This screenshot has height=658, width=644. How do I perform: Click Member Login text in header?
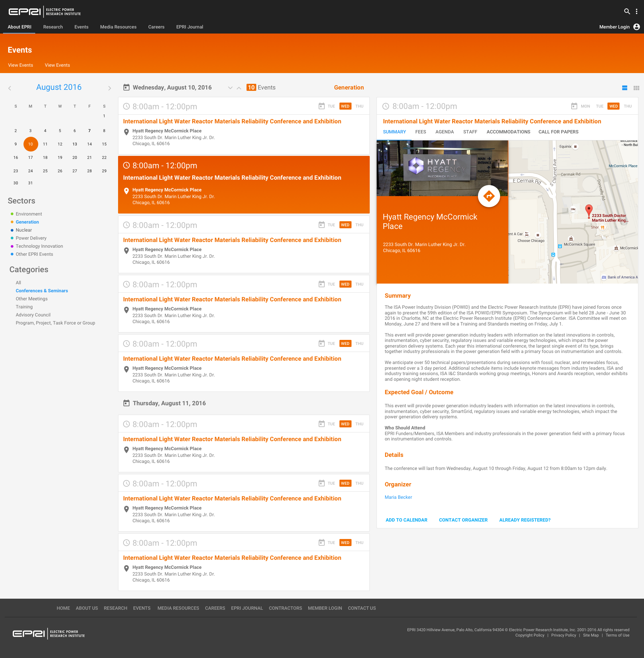tap(614, 27)
